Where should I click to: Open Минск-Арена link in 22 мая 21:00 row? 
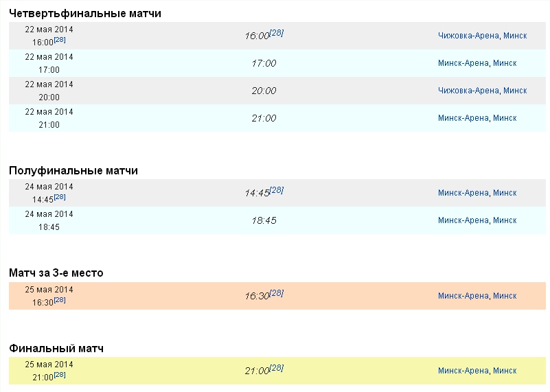point(463,118)
